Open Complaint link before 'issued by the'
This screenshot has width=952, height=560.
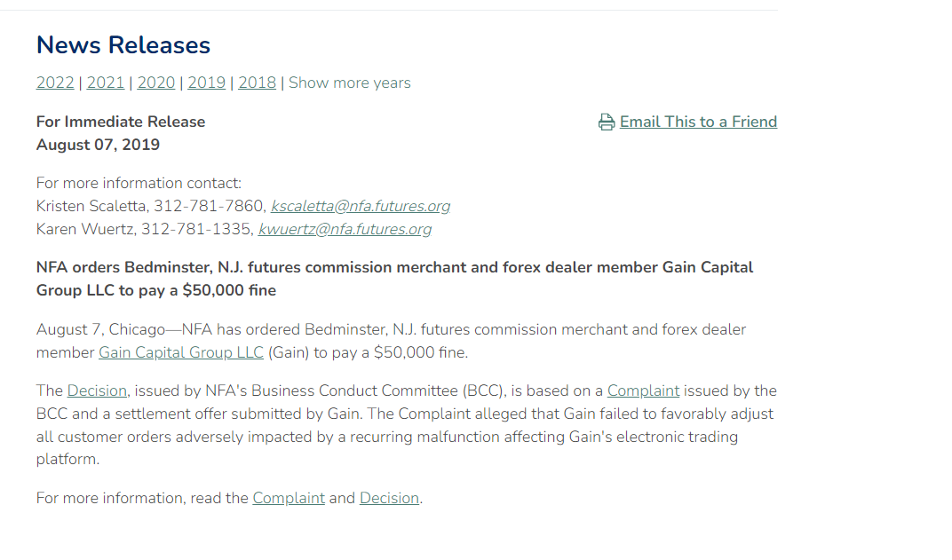(x=643, y=390)
